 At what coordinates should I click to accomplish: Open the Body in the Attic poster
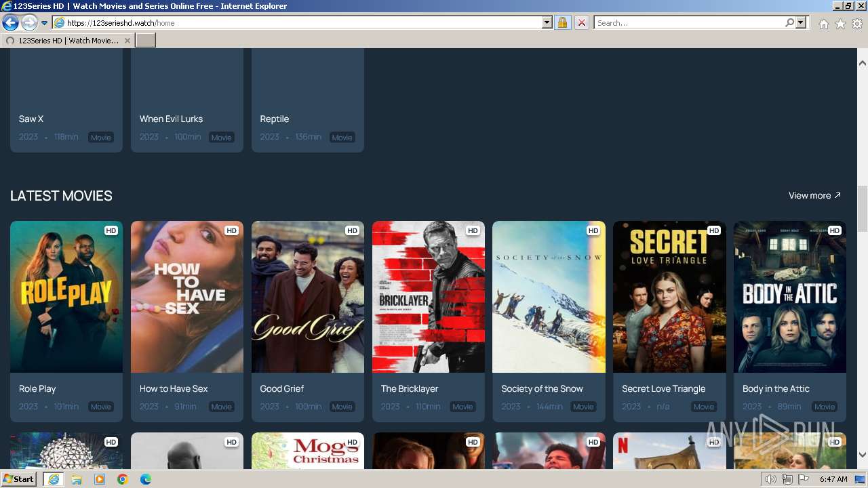pyautogui.click(x=790, y=297)
